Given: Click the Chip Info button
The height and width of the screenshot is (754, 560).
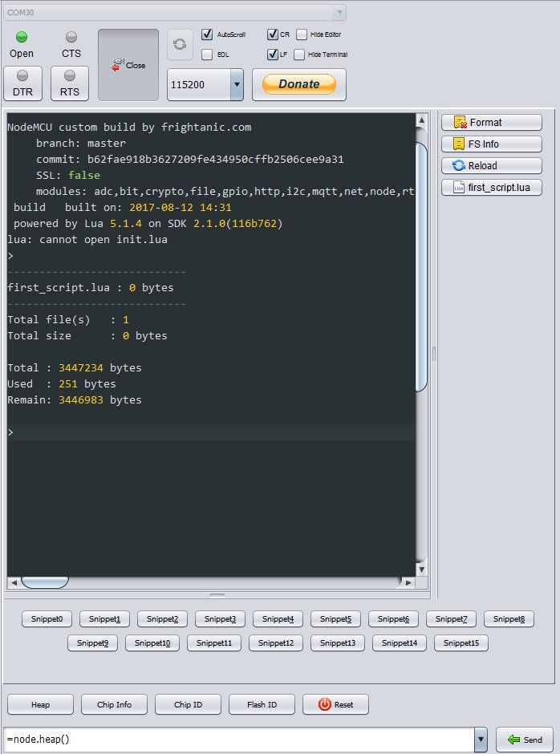Looking at the screenshot, I should pos(114,704).
